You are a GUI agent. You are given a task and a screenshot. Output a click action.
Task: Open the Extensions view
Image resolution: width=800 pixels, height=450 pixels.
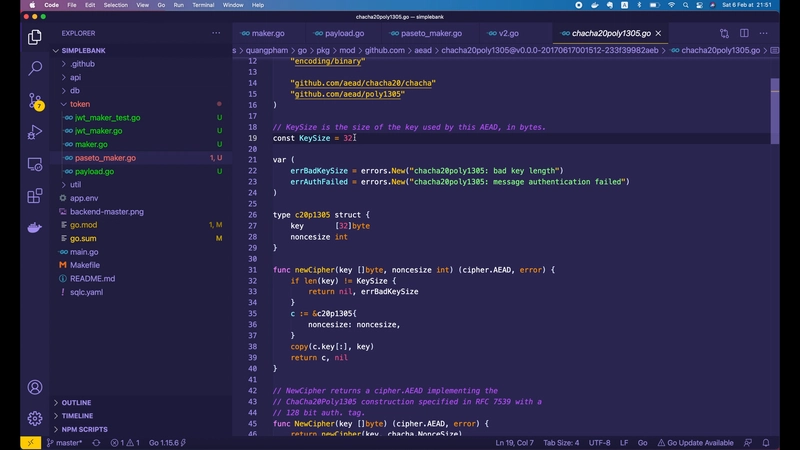pos(35,196)
